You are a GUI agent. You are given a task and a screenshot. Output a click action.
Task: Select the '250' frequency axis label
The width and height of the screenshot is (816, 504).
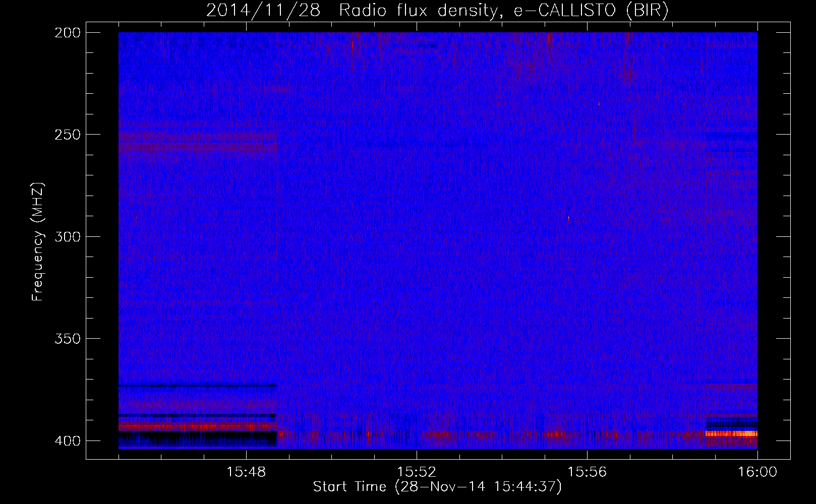[67, 135]
